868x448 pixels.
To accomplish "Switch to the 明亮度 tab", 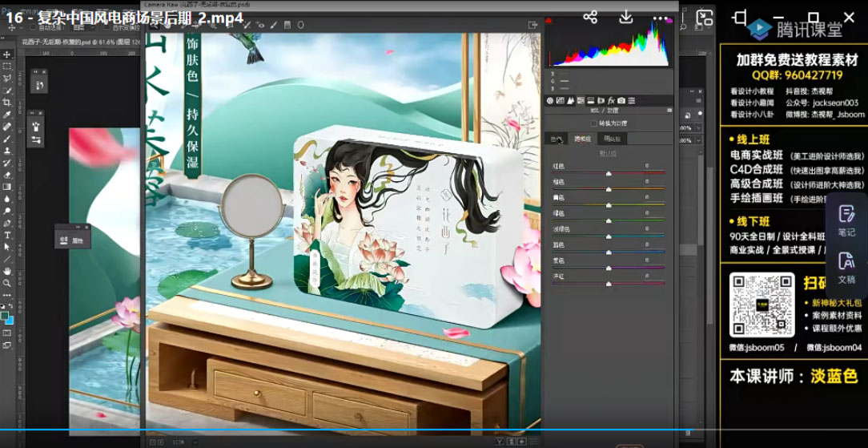I will [x=613, y=139].
